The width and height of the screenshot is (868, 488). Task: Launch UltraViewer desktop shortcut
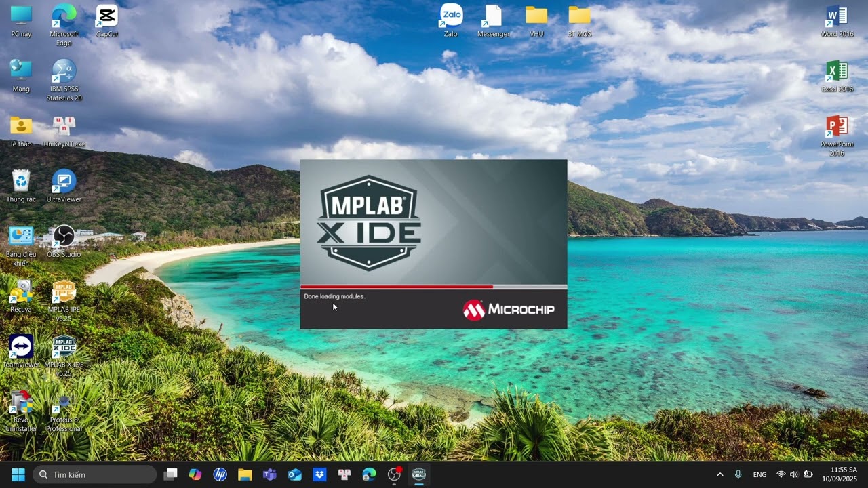click(64, 186)
